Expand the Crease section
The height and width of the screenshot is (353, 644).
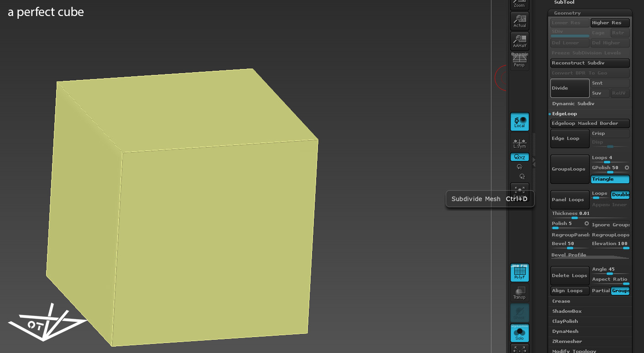[561, 301]
